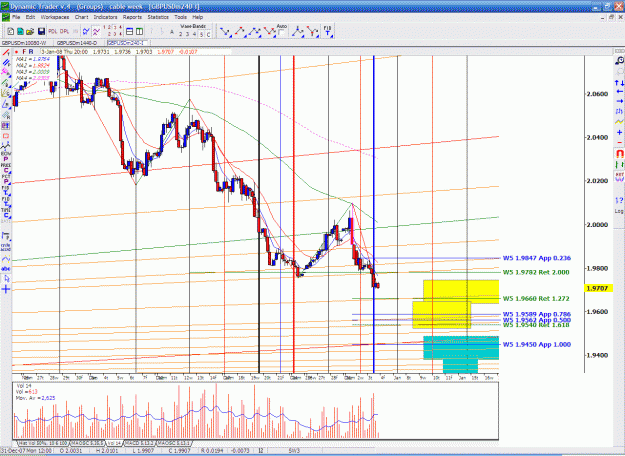This screenshot has width=625, height=456.
Task: Toggle the Log scale button
Action: click(619, 211)
